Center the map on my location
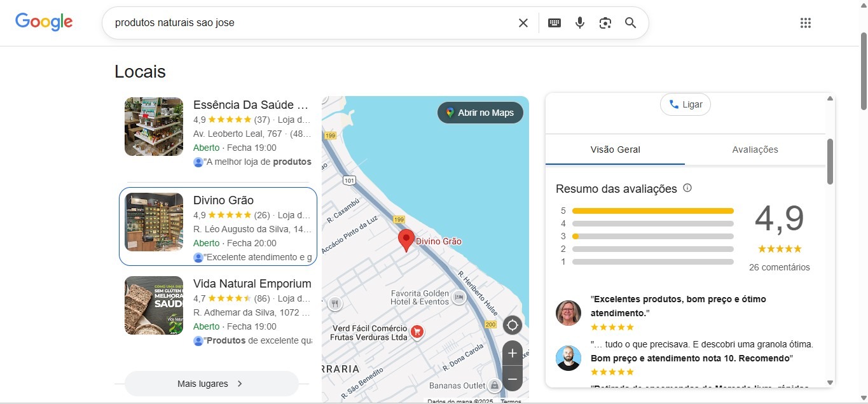 click(512, 326)
